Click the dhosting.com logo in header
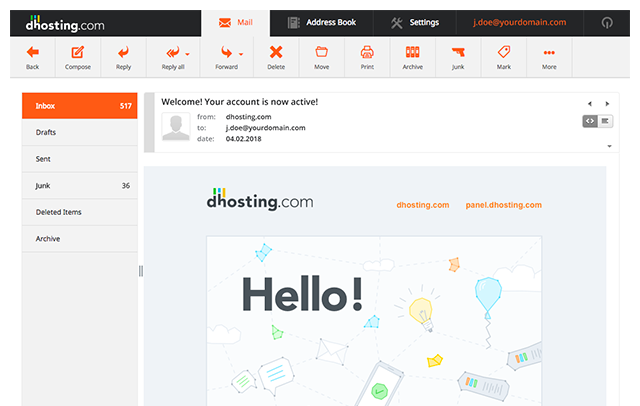640x406 pixels. click(65, 23)
